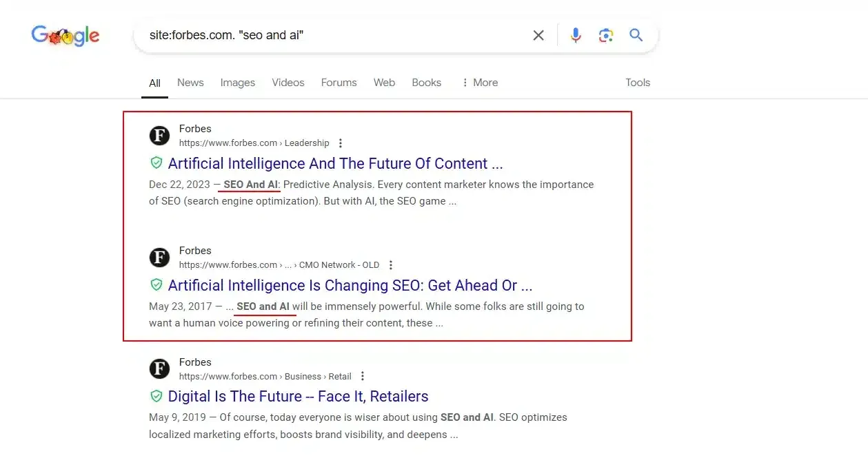Click the microphone icon for voice search
This screenshot has height=458, width=868.
point(576,34)
